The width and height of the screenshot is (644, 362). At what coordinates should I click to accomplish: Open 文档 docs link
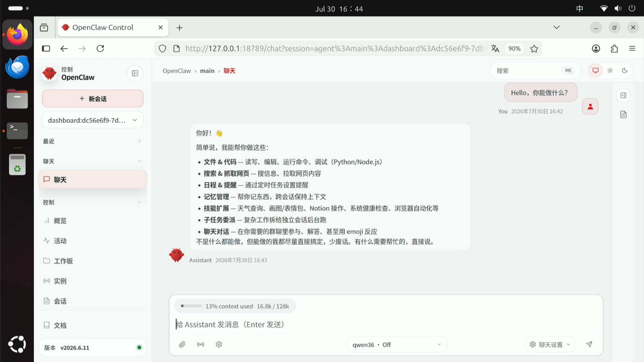pyautogui.click(x=93, y=325)
